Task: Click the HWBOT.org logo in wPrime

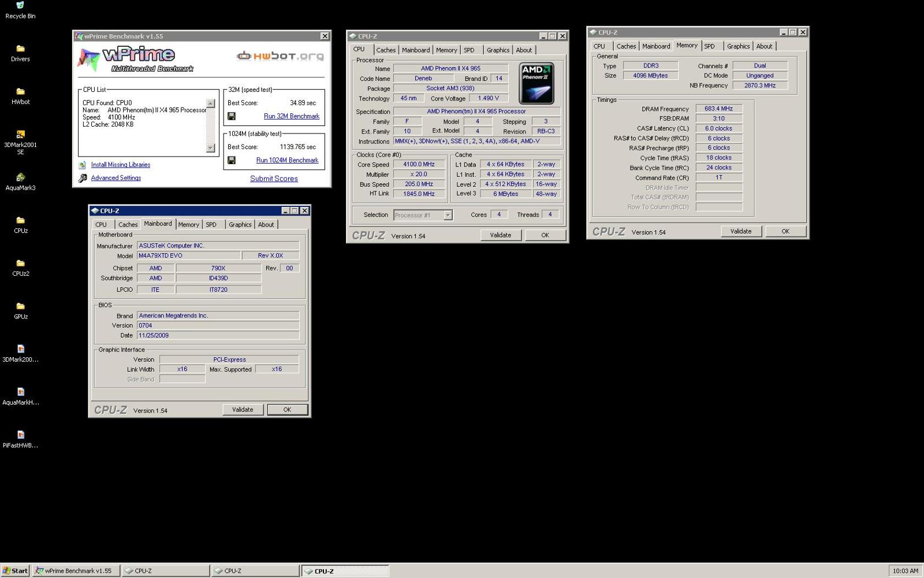Action: coord(280,56)
